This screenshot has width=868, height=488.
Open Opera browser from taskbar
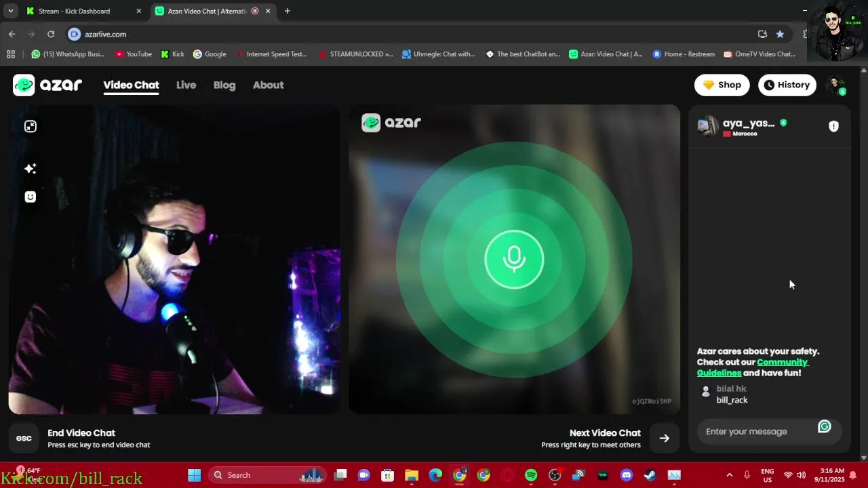point(507,475)
